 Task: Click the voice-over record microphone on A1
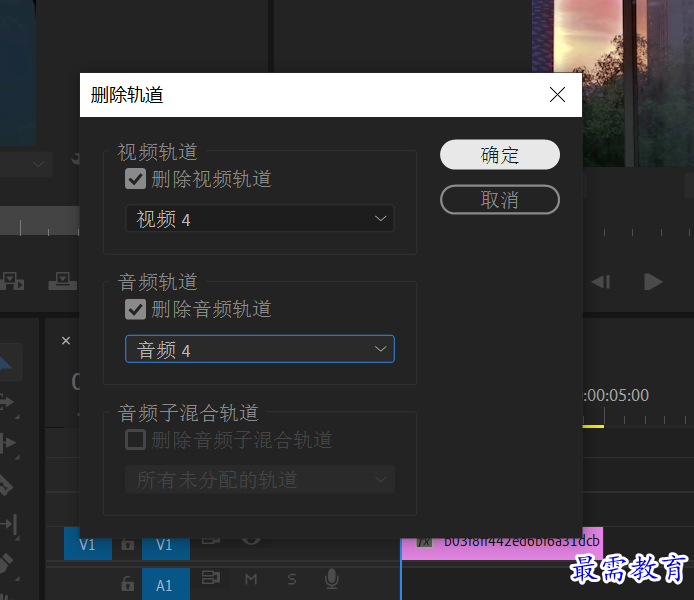click(x=332, y=579)
